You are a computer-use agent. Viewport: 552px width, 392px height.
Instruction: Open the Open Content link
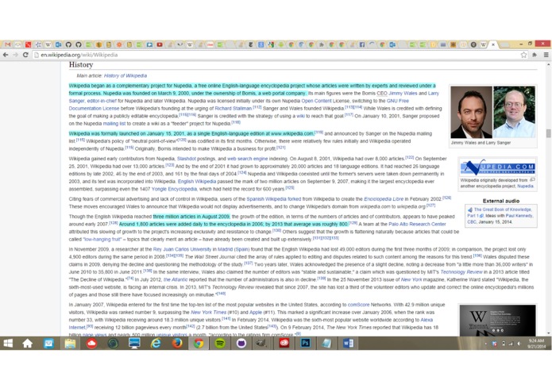pos(316,101)
